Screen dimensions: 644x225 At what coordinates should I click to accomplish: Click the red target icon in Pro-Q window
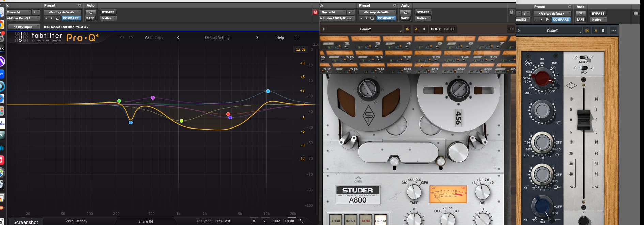tap(315, 12)
